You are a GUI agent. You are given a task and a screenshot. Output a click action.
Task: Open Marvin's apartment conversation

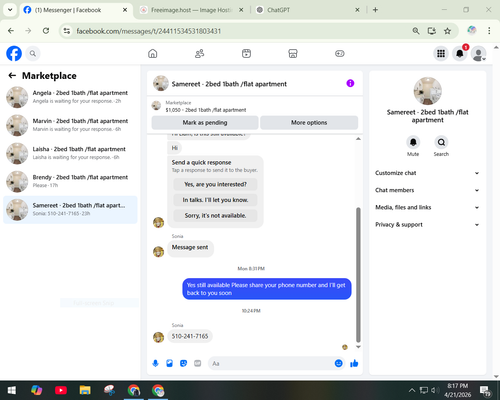click(x=70, y=125)
